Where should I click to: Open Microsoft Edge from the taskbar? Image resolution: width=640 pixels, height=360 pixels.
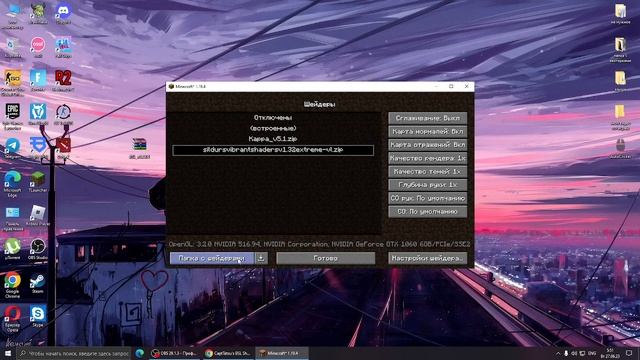[x=140, y=353]
